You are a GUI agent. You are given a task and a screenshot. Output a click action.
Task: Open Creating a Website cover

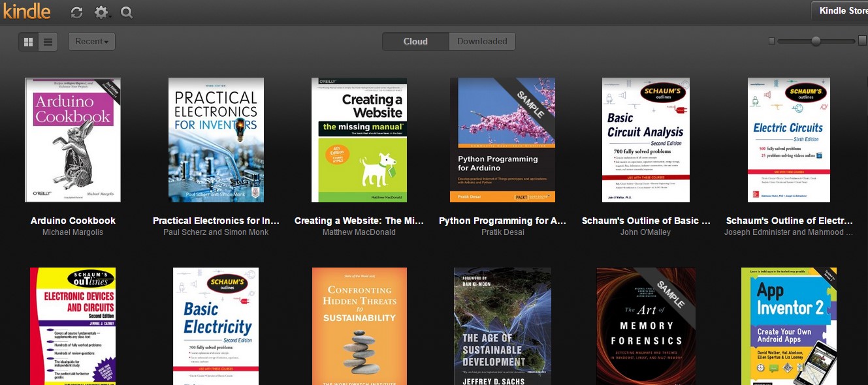click(359, 140)
